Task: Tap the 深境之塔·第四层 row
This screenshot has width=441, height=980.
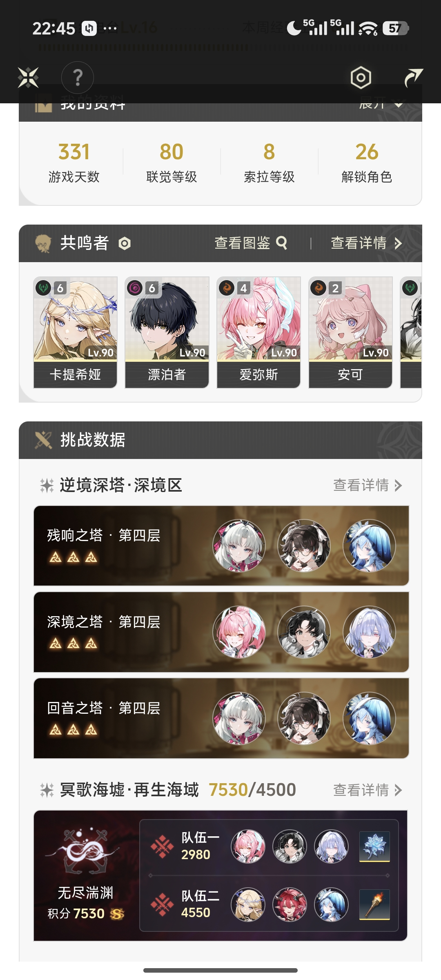Action: click(x=221, y=632)
